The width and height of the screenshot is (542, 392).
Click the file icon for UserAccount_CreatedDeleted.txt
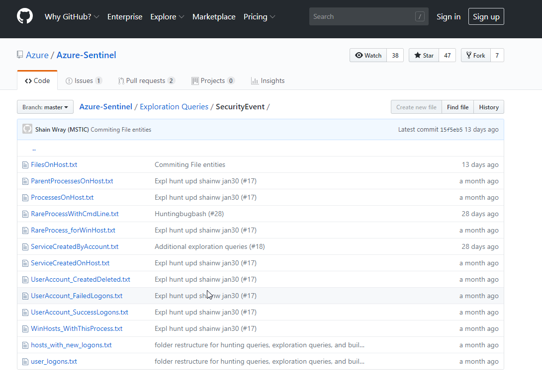click(x=25, y=280)
